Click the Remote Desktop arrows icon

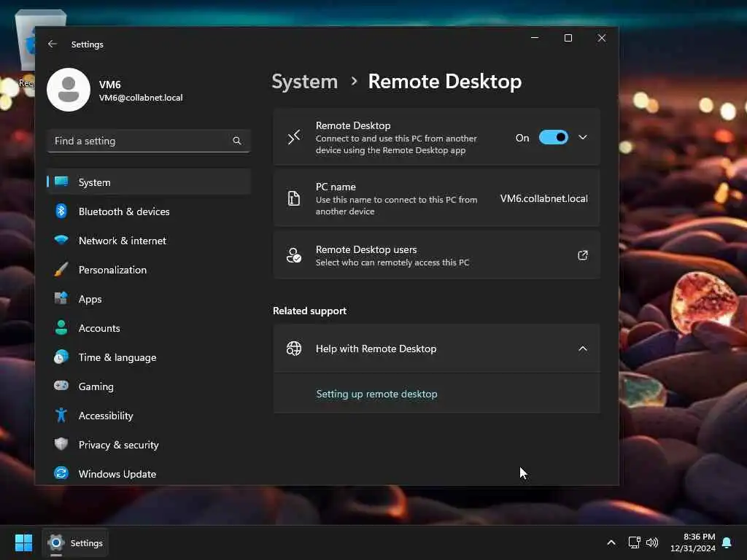(x=294, y=137)
